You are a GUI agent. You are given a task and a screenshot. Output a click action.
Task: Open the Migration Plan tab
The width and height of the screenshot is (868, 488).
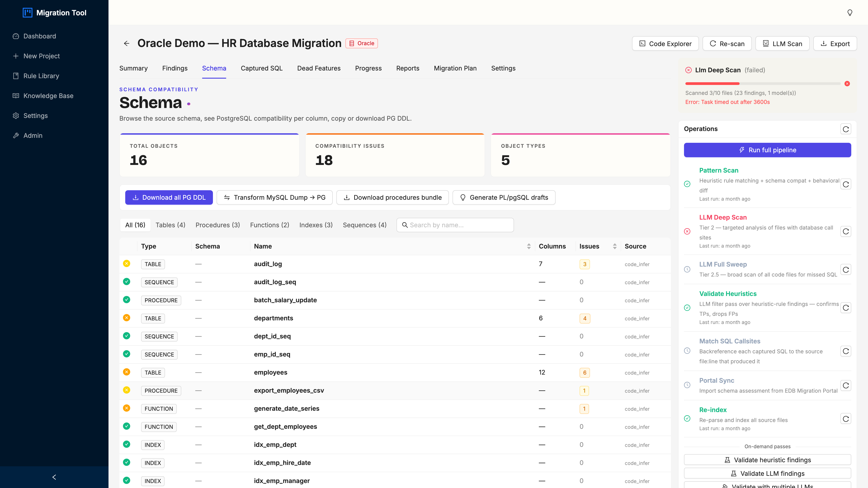click(455, 68)
